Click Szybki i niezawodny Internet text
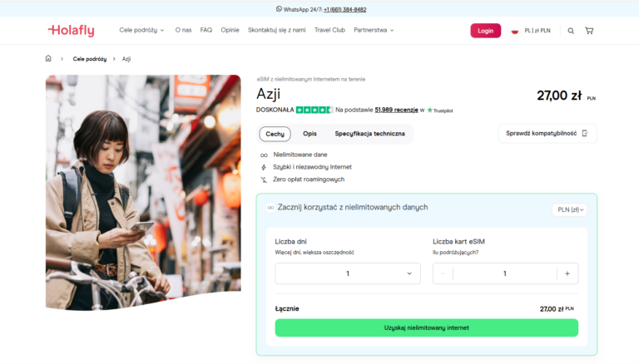The image size is (639, 364). (x=312, y=167)
